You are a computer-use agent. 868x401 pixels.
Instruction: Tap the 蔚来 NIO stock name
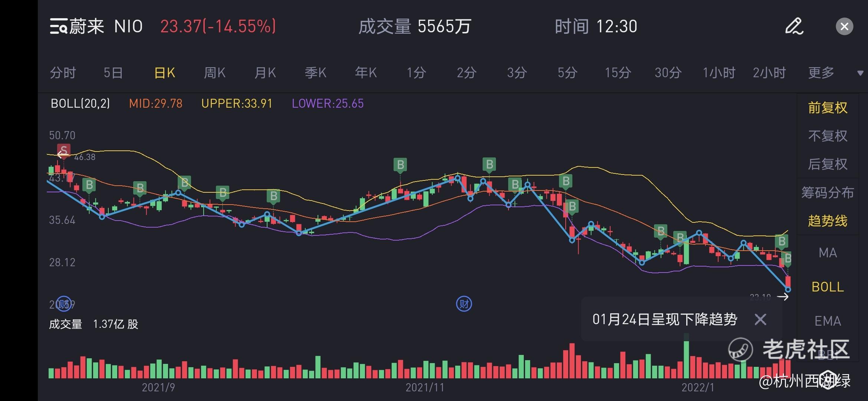(x=106, y=26)
